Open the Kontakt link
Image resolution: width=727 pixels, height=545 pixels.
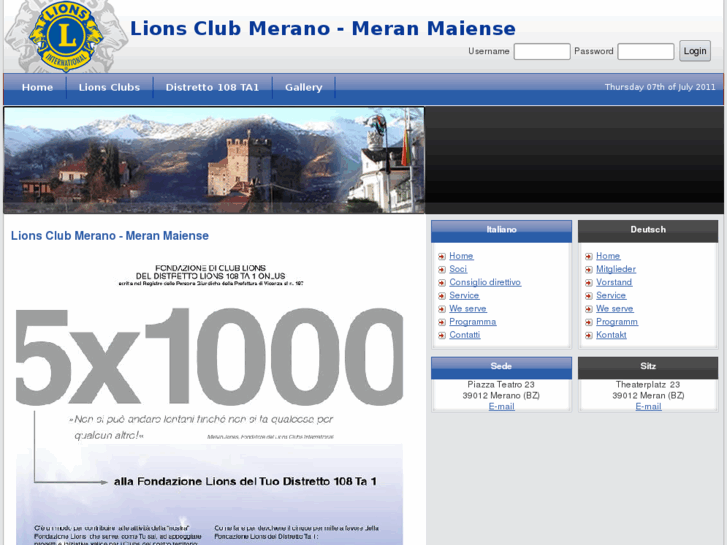point(611,335)
